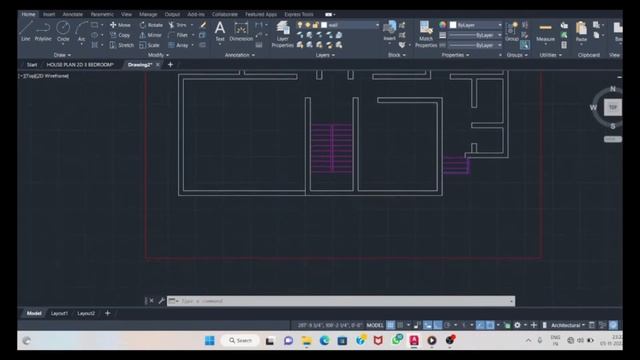Image resolution: width=640 pixels, height=360 pixels.
Task: Click the Match Properties tool
Action: (426, 34)
